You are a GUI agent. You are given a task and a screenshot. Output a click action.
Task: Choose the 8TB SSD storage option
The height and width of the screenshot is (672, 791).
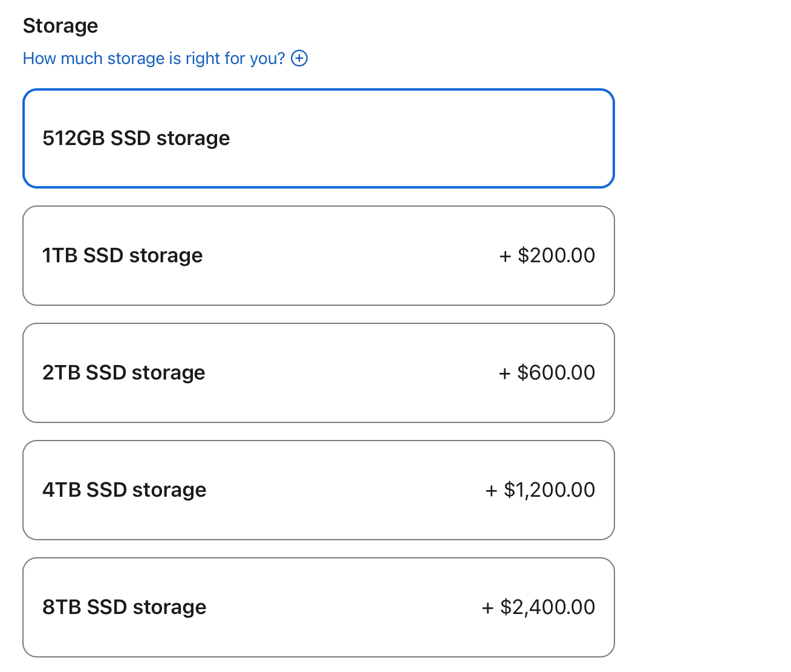point(318,607)
